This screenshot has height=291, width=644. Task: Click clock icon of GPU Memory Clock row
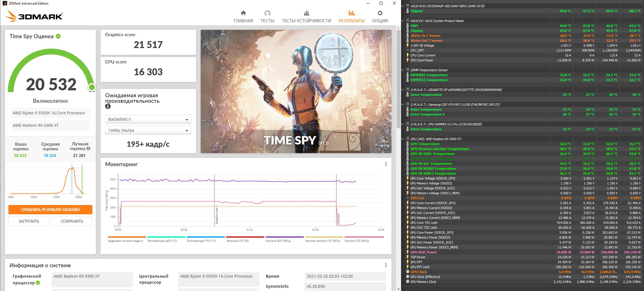pyautogui.click(x=407, y=282)
